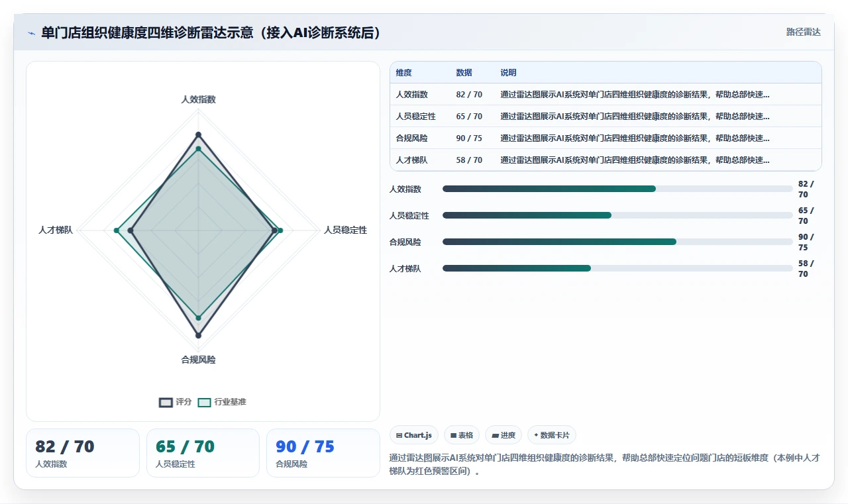Screen dimensions: 848x504
Task: Click the chart title heading text
Action: pos(213,32)
